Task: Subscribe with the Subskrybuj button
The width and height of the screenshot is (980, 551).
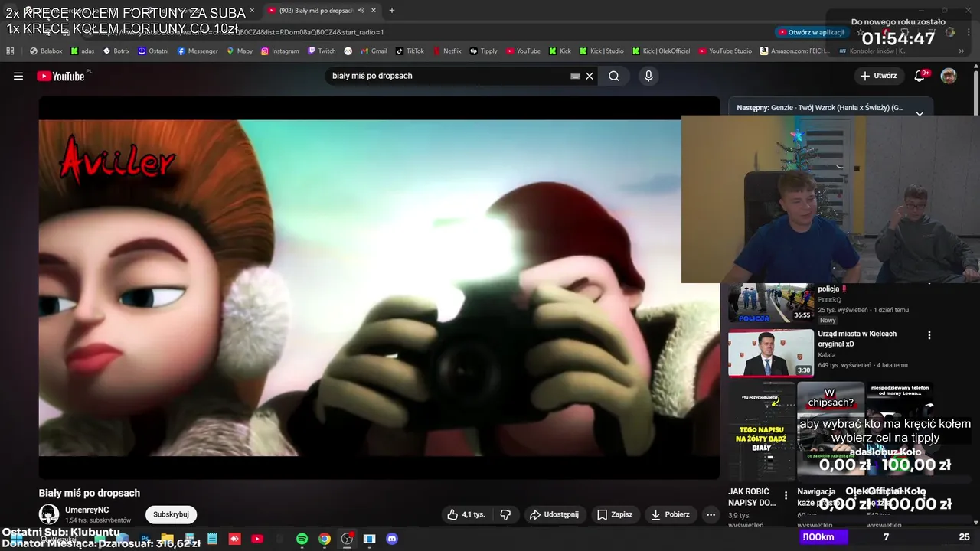Action: (171, 514)
